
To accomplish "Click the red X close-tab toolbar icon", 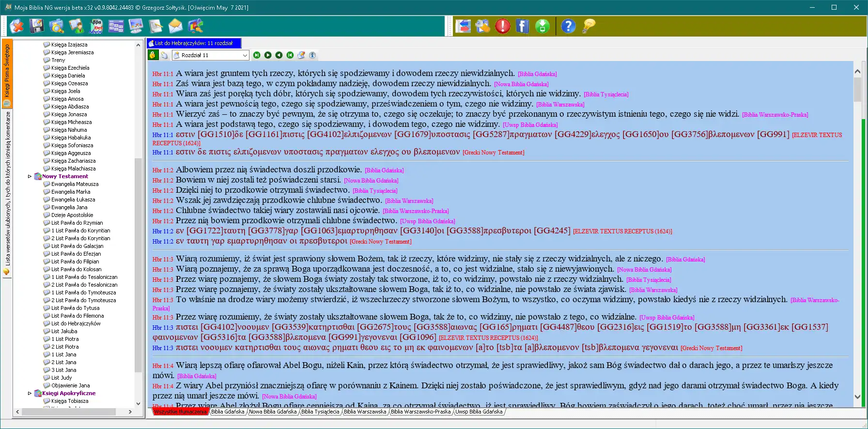I will point(16,26).
